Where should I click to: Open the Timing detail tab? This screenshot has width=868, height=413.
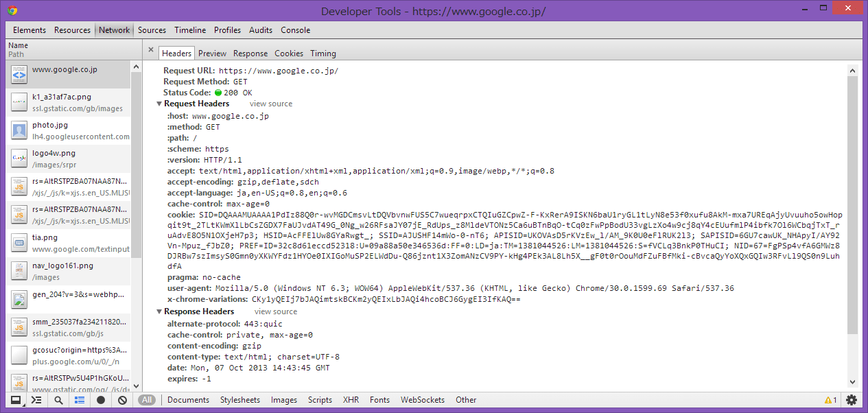point(323,54)
